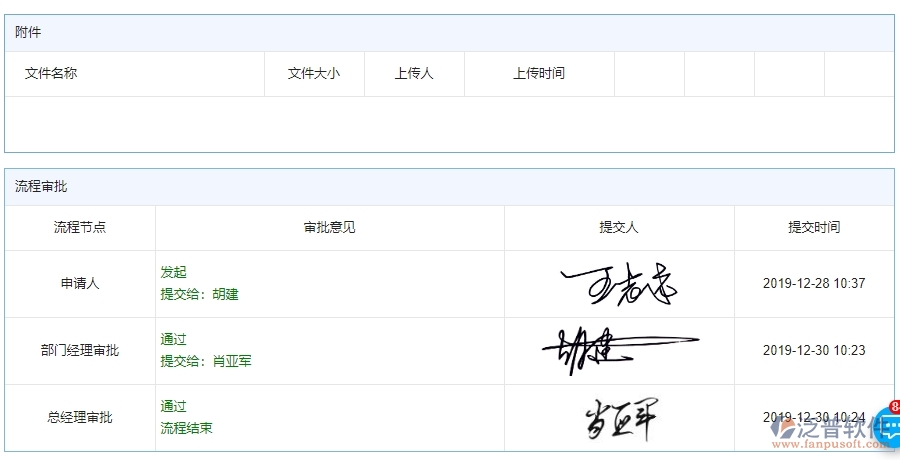Image resolution: width=900 pixels, height=460 pixels.
Task: Click the 审批意见 column header
Action: point(329,227)
